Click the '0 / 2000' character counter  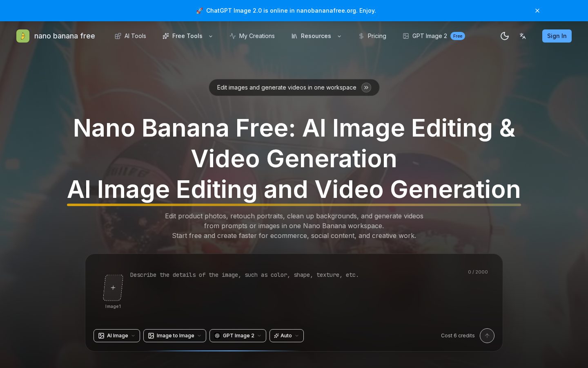[478, 272]
